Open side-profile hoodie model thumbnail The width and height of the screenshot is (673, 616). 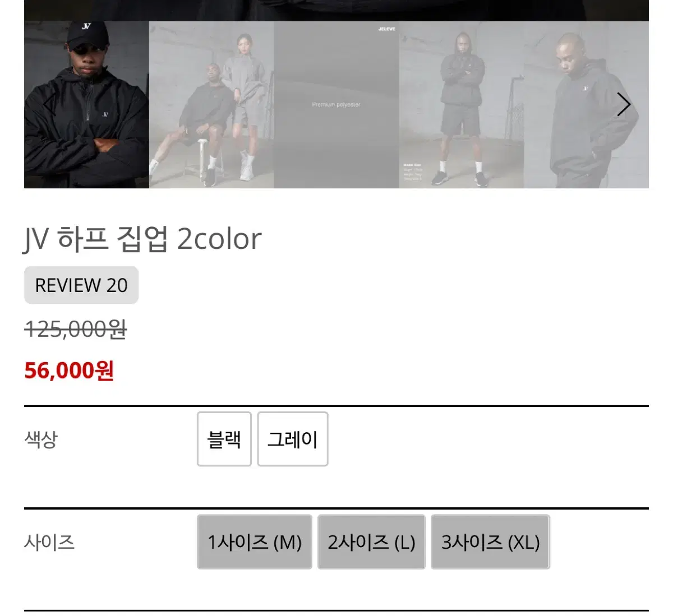[x=586, y=105]
